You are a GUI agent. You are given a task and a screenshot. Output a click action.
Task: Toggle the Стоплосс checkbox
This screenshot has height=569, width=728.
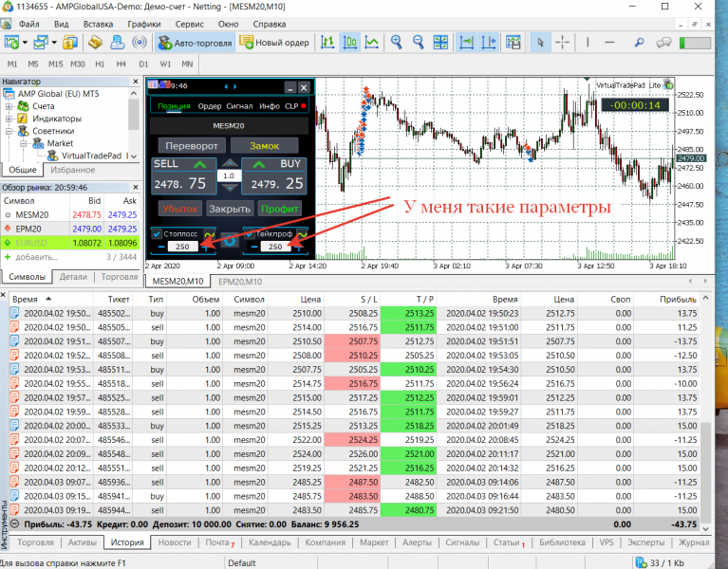point(157,233)
